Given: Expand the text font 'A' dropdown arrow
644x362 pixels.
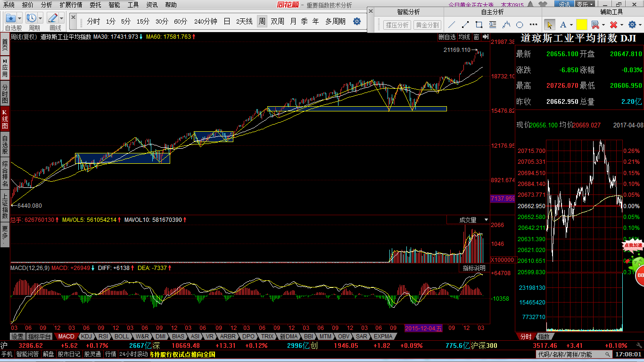Looking at the screenshot, I should 570,25.
